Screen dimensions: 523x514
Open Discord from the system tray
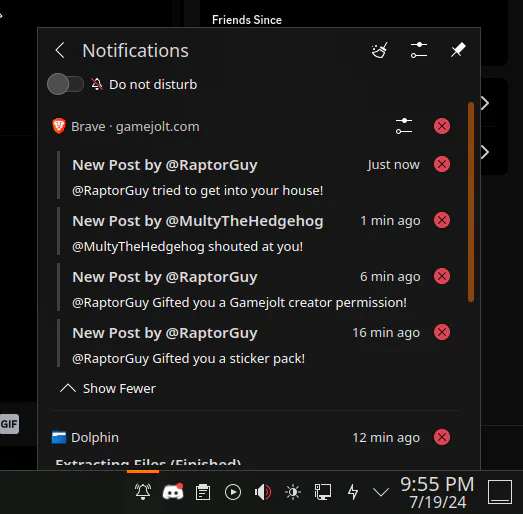tap(173, 492)
